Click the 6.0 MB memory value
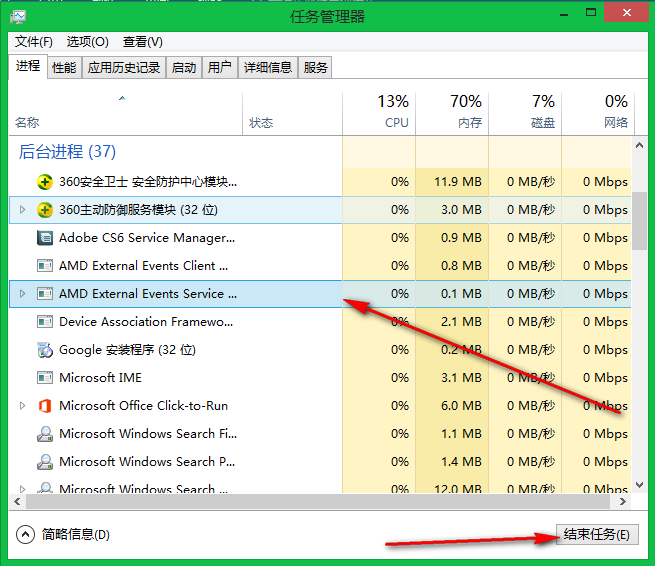Screen dimensions: 655x566 coord(461,406)
